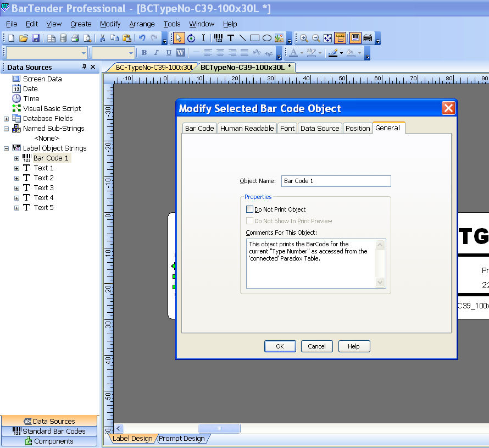Image resolution: width=489 pixels, height=448 pixels.
Task: Click the Paste clipboard icon
Action: [126, 38]
